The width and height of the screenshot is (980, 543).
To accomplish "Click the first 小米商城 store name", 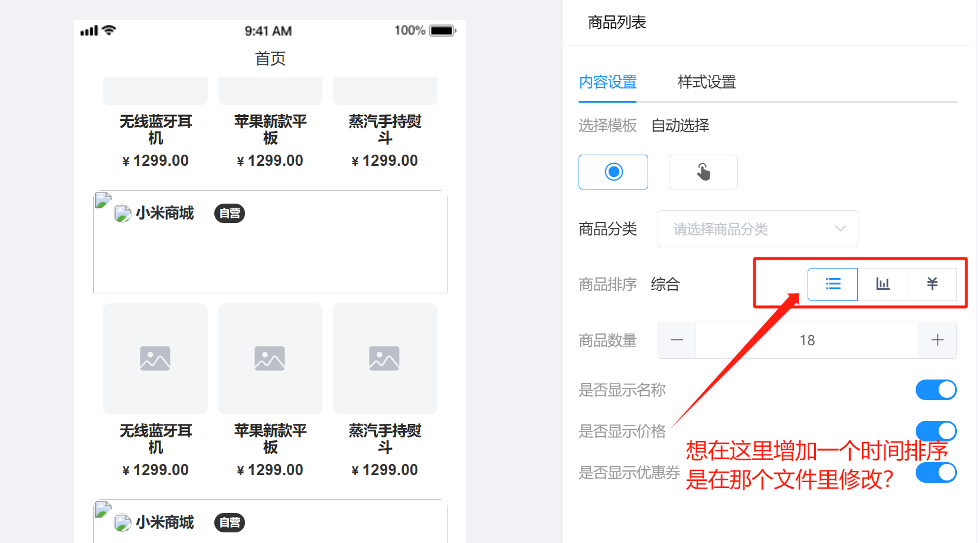I will 165,213.
